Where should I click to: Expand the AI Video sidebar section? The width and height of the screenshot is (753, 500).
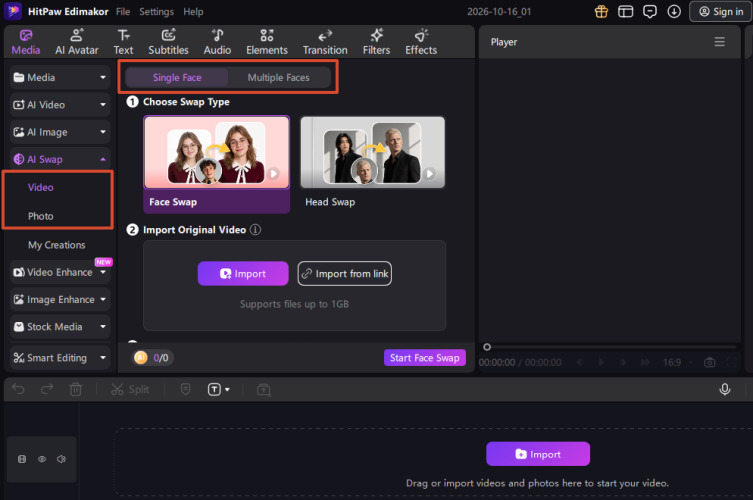(x=60, y=105)
